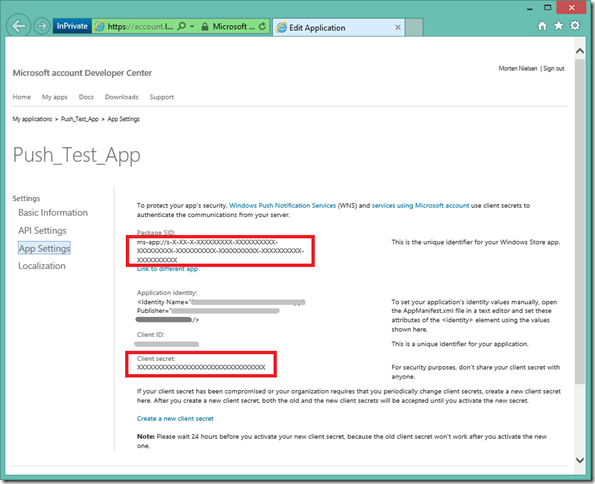Click the address bar URL field
The image size is (595, 484).
(x=140, y=26)
